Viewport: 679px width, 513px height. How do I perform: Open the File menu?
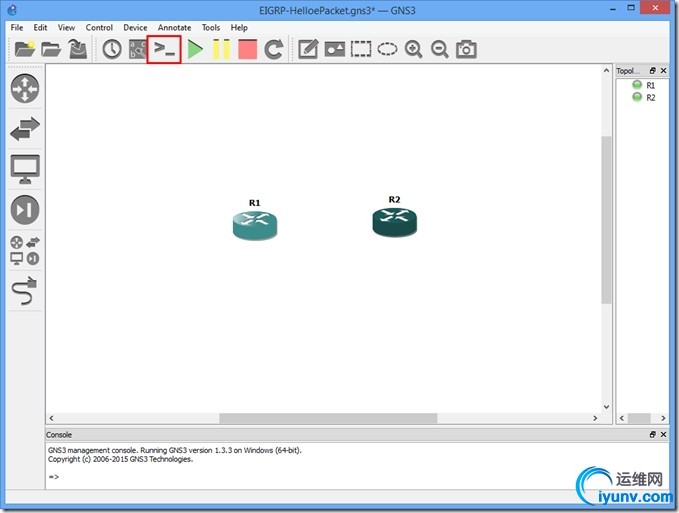click(x=17, y=27)
